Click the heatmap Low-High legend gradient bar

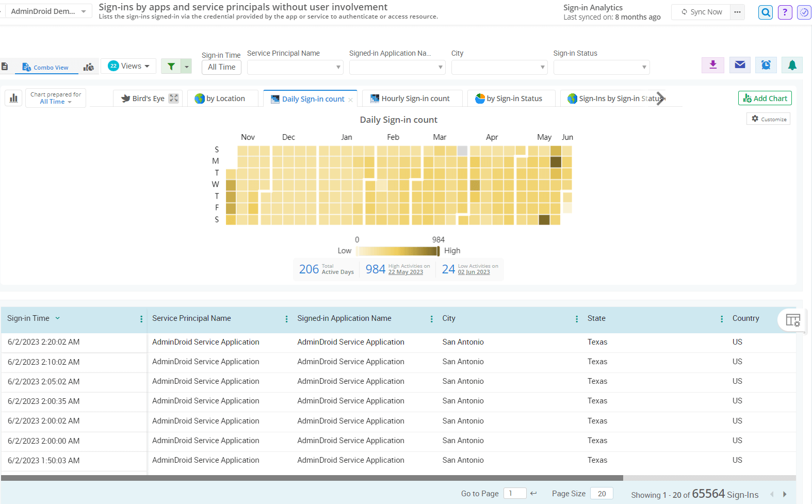pos(398,251)
